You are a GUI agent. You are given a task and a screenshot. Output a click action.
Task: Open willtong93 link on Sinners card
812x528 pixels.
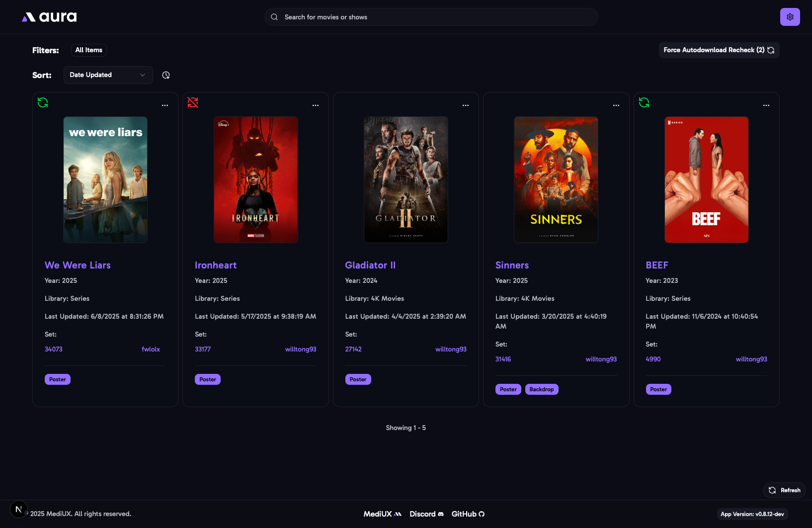[601, 359]
